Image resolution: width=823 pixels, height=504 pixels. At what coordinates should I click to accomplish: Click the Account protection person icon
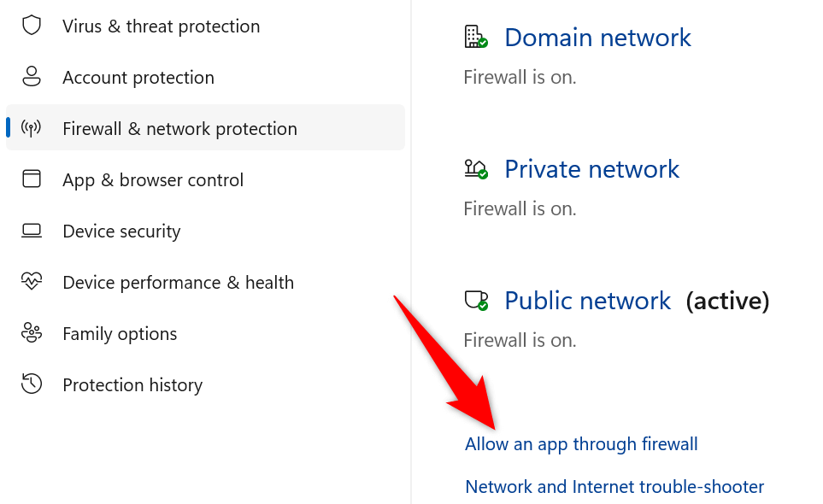click(32, 77)
